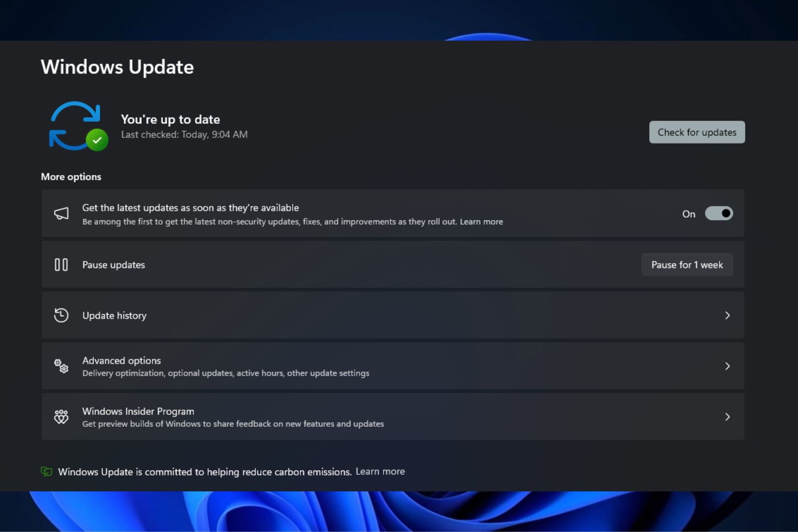This screenshot has height=532, width=798.
Task: Click the Windows Insider hearts icon
Action: point(61,417)
